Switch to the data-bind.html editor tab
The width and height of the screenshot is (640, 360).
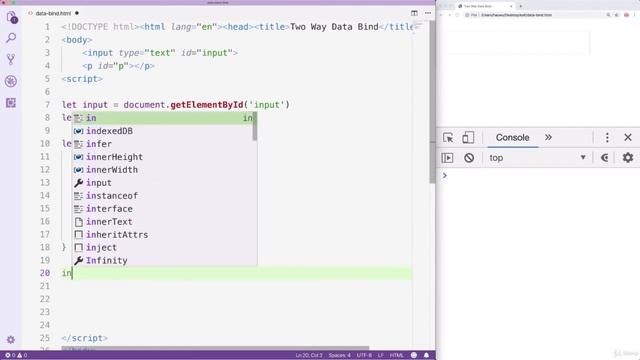pyautogui.click(x=53, y=13)
